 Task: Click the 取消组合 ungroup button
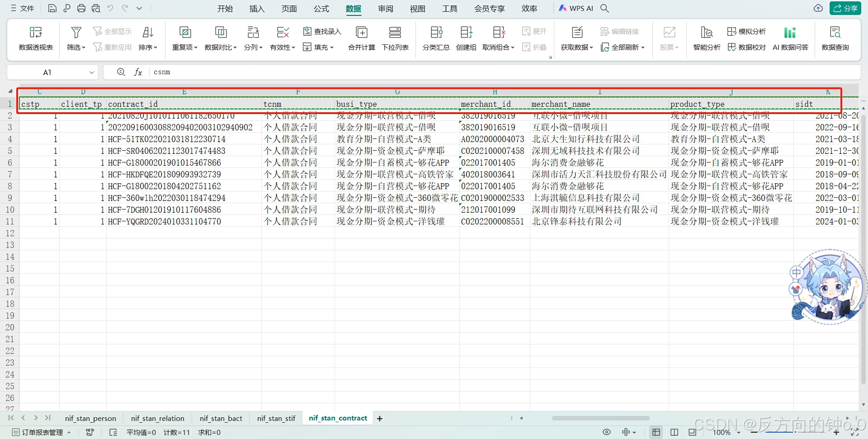(498, 38)
